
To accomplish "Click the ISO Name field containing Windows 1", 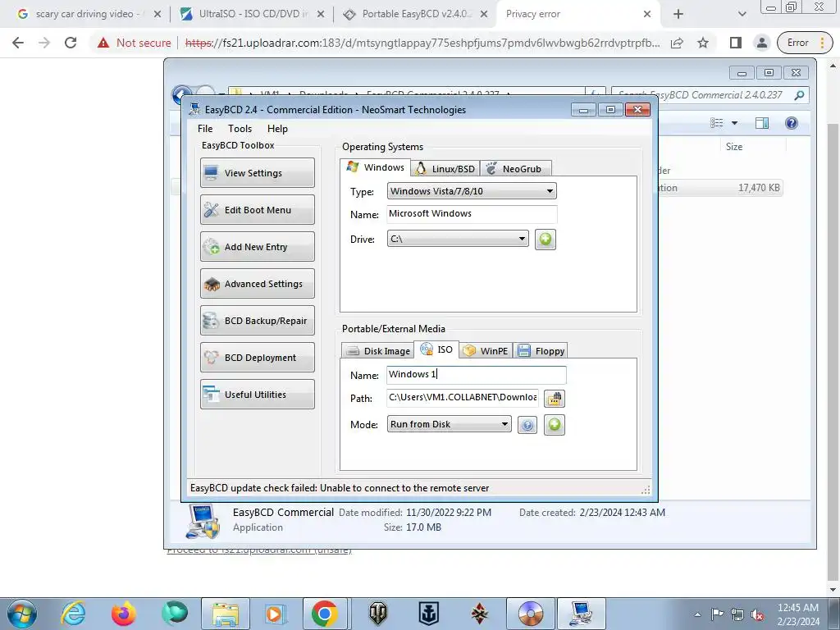I will click(x=477, y=375).
